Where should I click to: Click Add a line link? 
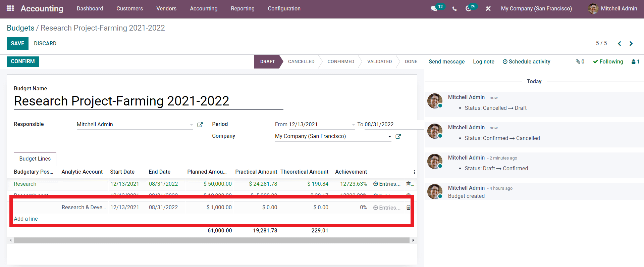pos(26,219)
